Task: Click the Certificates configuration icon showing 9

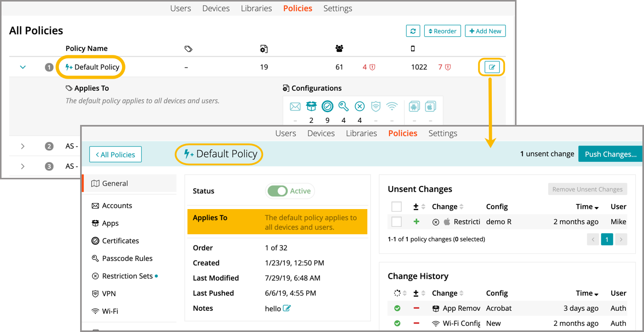Action: tap(328, 106)
